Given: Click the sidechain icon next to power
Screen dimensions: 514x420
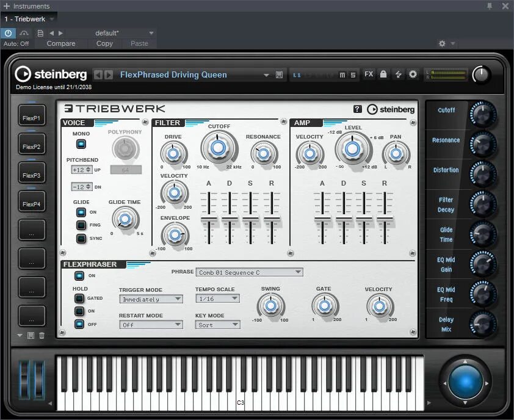Looking at the screenshot, I should [x=24, y=33].
